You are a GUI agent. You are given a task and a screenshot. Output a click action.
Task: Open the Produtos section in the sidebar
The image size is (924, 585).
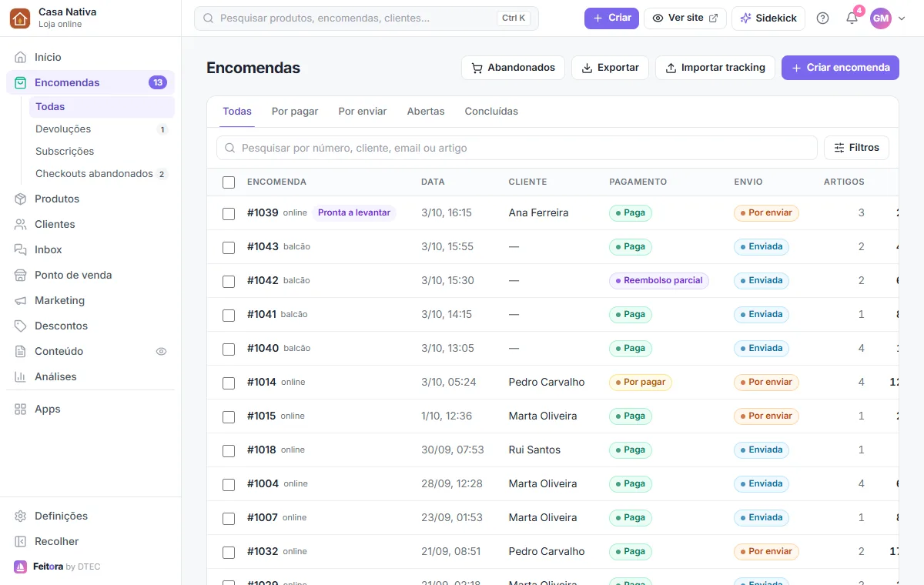pyautogui.click(x=90, y=199)
